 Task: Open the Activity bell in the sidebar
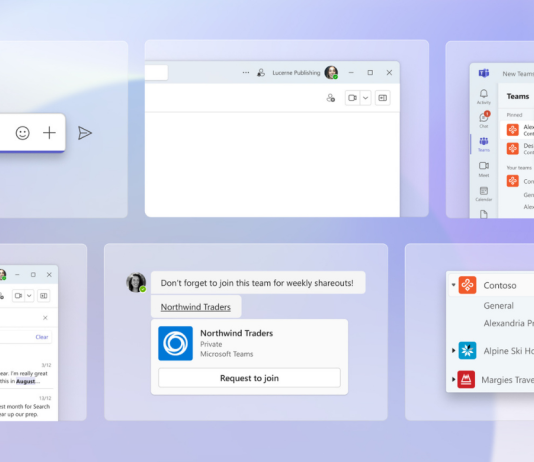[x=484, y=96]
